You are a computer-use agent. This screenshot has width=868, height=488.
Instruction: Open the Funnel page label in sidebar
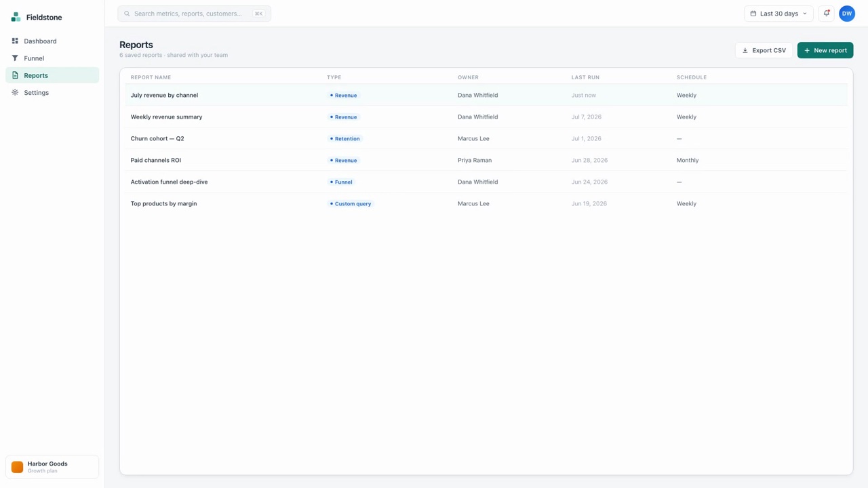[x=34, y=58]
